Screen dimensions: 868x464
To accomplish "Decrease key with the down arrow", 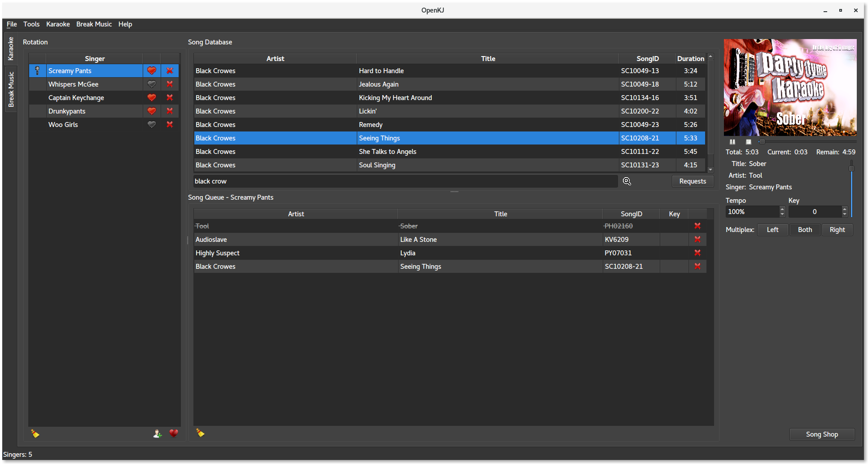I will [x=845, y=214].
